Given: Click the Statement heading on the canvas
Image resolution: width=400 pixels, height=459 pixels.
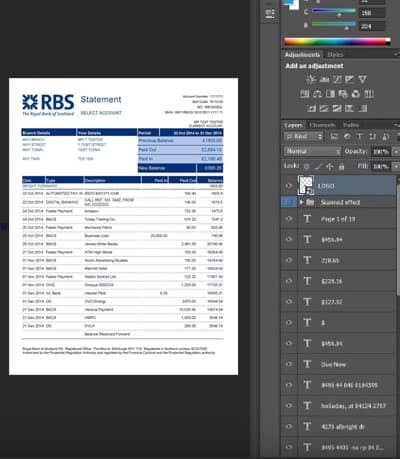Looking at the screenshot, I should [101, 99].
